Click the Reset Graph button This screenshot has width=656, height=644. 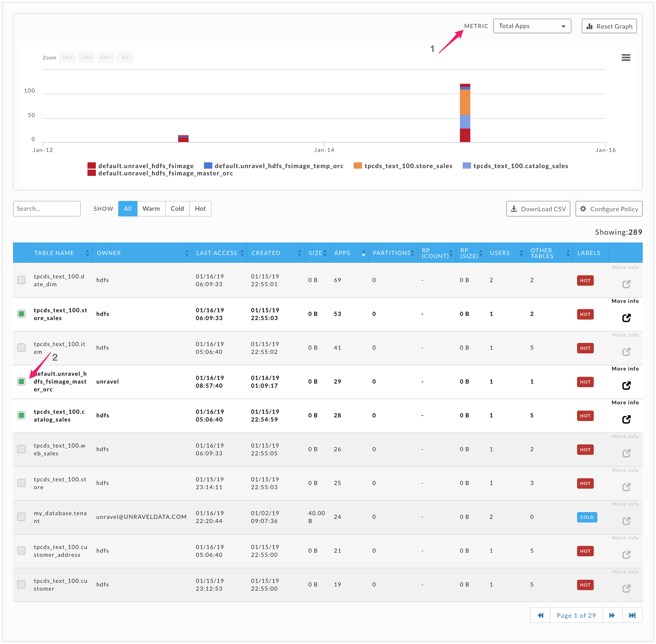pyautogui.click(x=609, y=26)
